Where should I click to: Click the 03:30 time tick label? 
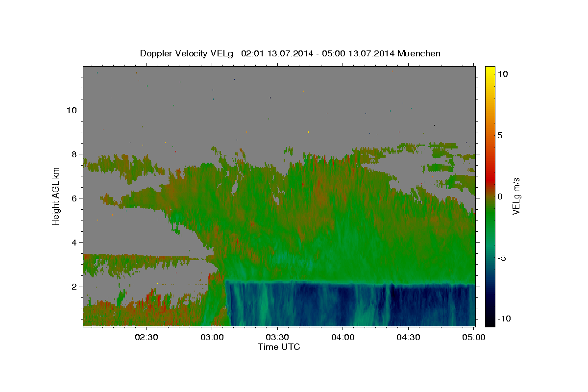point(277,337)
